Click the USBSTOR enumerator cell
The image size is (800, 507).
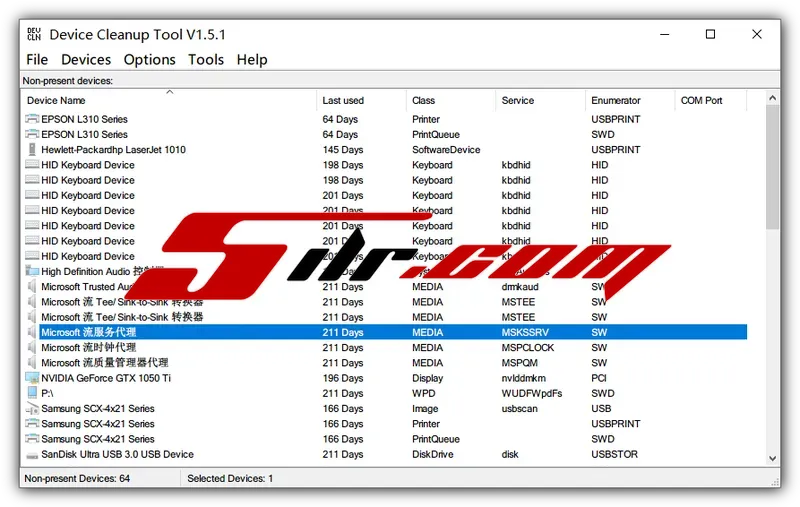tap(614, 454)
